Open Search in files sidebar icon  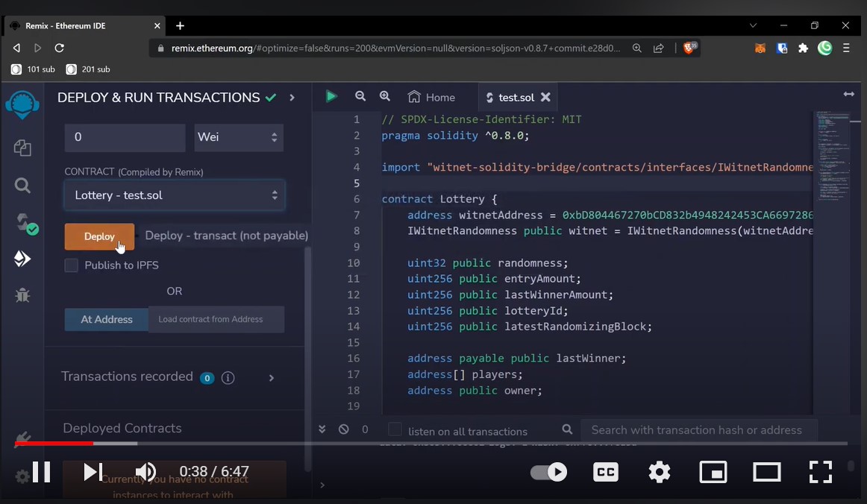click(x=22, y=185)
